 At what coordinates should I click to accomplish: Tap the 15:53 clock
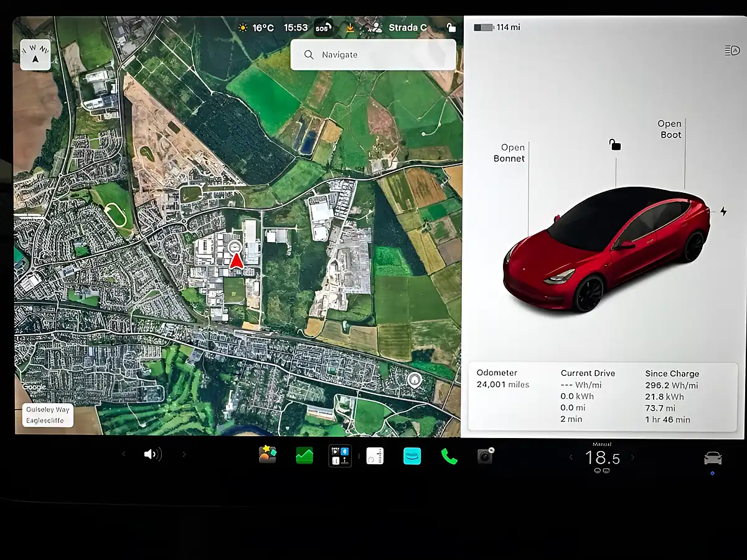296,28
